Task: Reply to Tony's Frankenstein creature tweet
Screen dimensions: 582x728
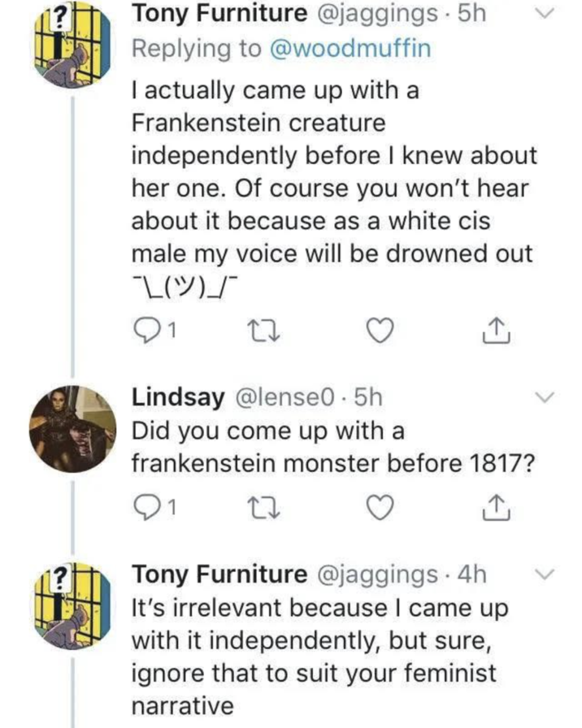Action: pyautogui.click(x=143, y=330)
